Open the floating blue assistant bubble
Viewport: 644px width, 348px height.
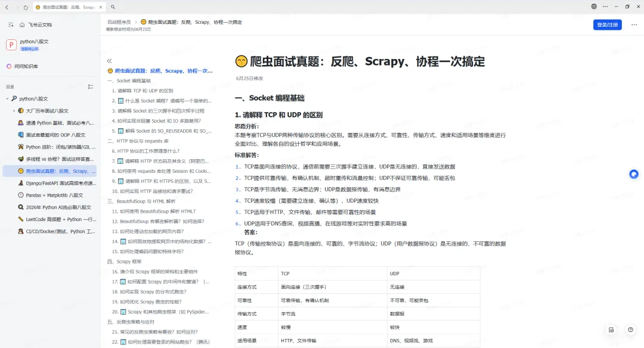coord(634,175)
